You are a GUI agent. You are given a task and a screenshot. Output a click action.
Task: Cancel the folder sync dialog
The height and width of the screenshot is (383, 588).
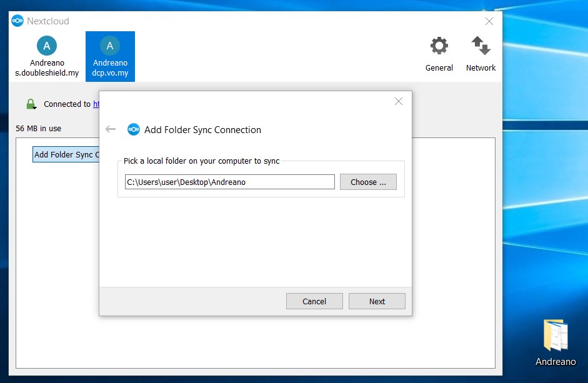(x=314, y=301)
